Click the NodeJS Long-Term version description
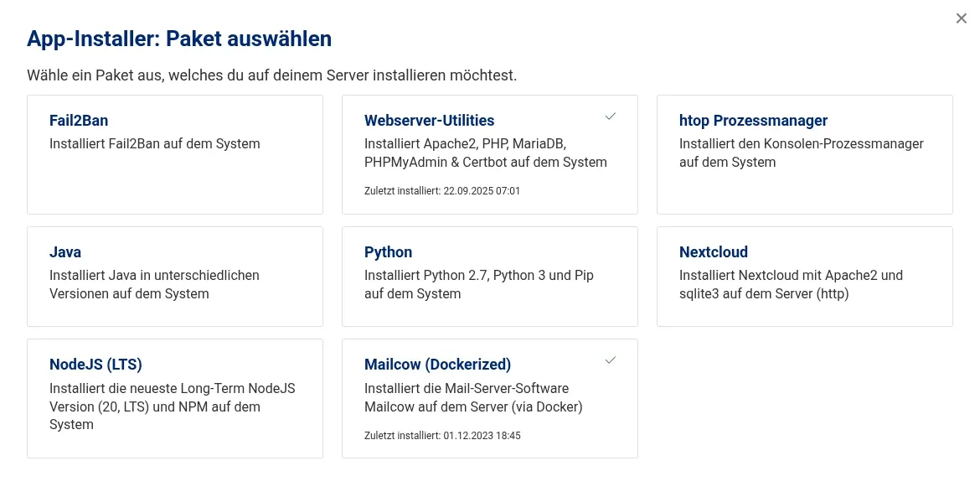The width and height of the screenshot is (980, 497). pyautogui.click(x=173, y=406)
